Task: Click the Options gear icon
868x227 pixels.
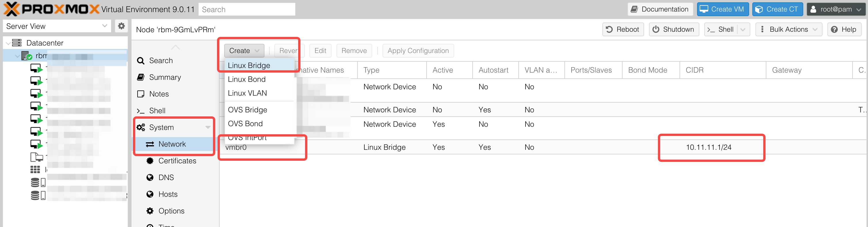Action: [150, 211]
